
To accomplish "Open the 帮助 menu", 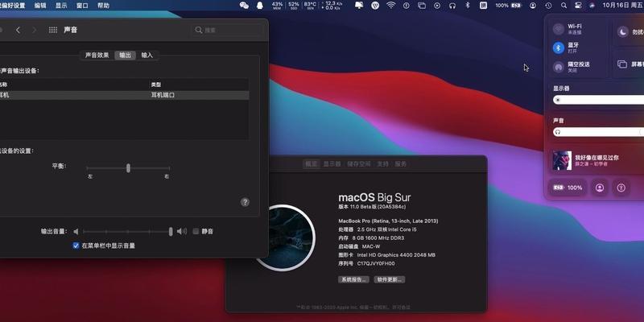I will coord(104,6).
